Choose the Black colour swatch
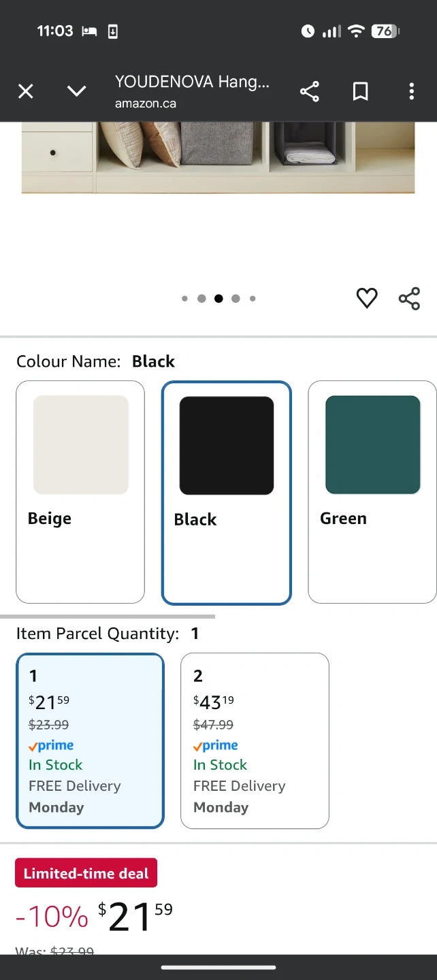This screenshot has width=437, height=980. click(226, 492)
